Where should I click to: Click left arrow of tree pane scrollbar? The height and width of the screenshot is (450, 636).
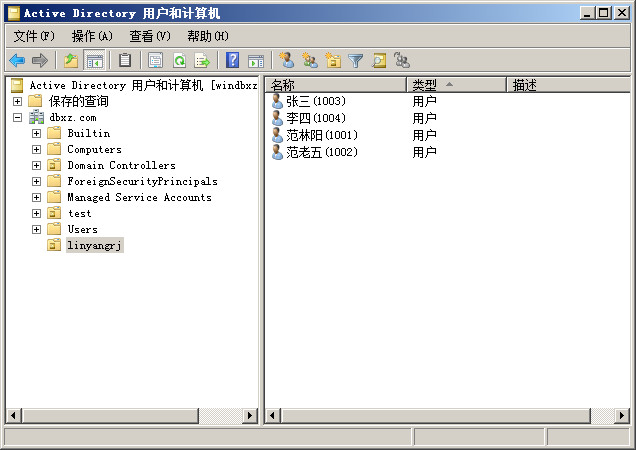tap(13, 416)
